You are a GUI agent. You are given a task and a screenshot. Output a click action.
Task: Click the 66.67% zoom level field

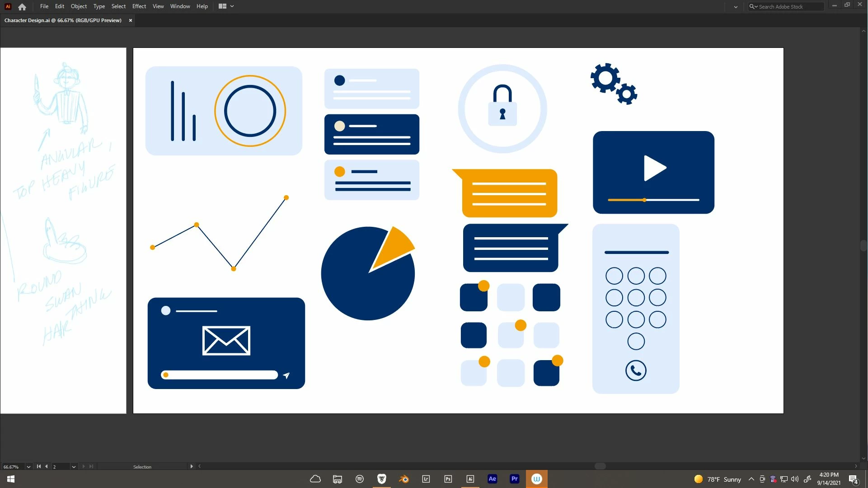[12, 467]
